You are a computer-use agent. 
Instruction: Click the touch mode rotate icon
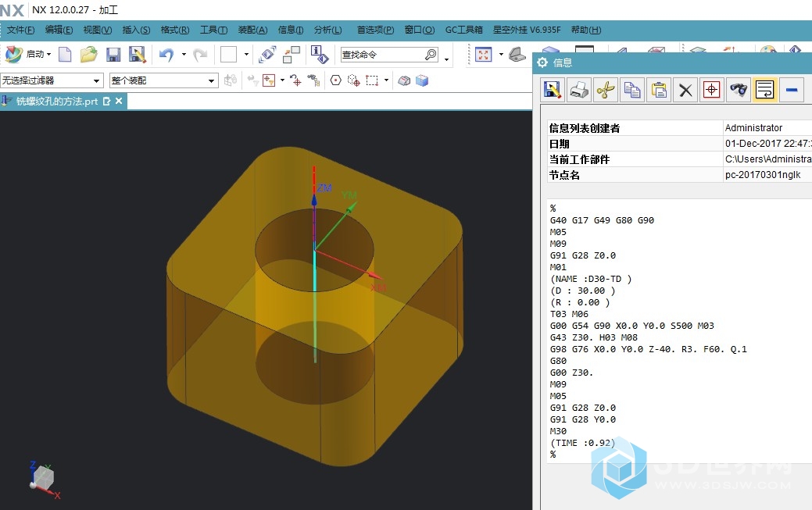click(266, 55)
